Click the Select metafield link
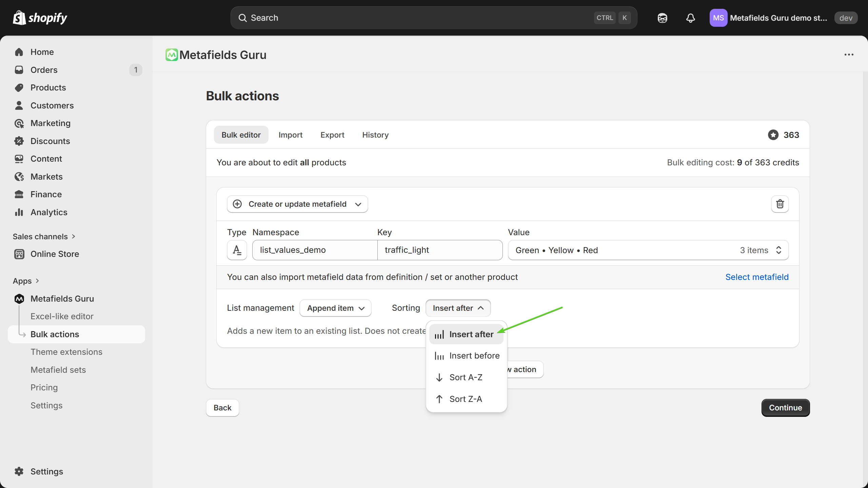 click(757, 277)
